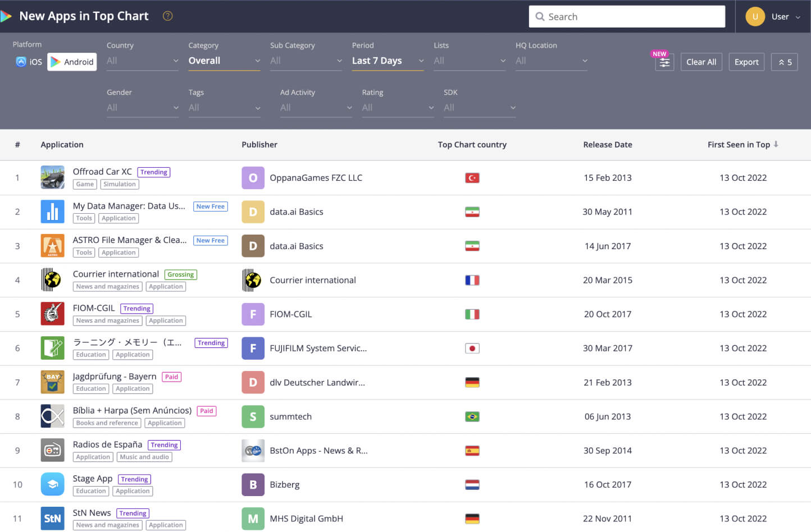Click the Trending tag on Offroad Car XC
The height and width of the screenshot is (532, 811).
coord(154,172)
